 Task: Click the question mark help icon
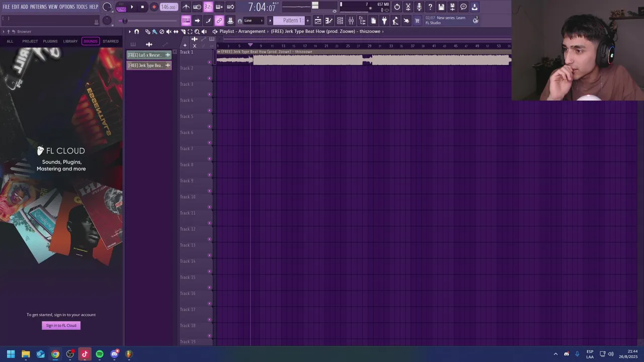click(x=430, y=7)
